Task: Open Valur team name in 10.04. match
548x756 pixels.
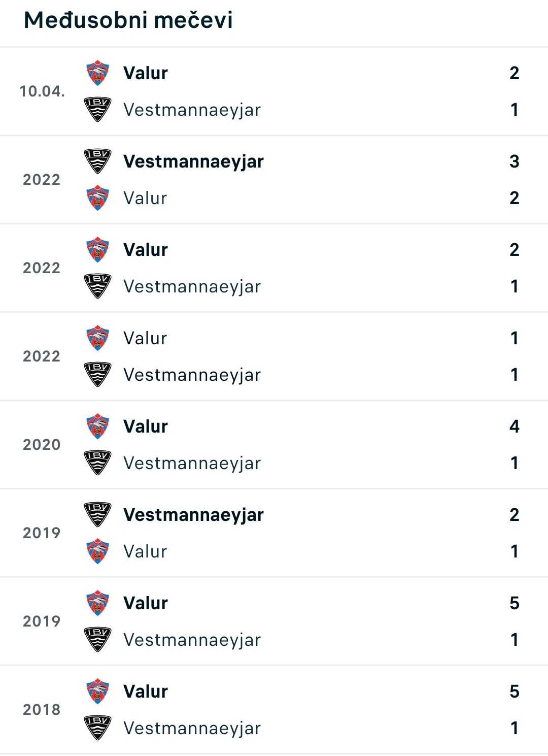Action: coord(146,73)
